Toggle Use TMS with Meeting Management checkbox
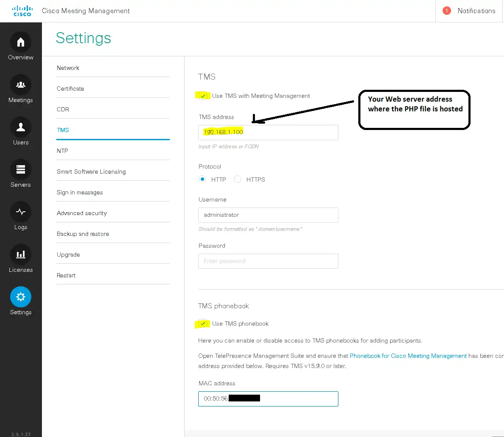The width and height of the screenshot is (504, 437). click(x=203, y=96)
